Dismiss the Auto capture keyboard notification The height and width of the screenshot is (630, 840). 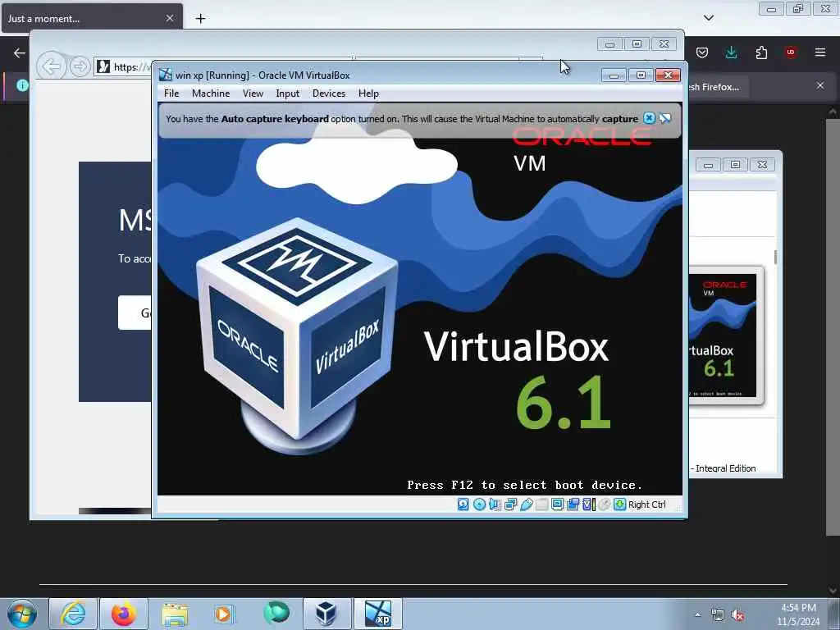tap(649, 118)
